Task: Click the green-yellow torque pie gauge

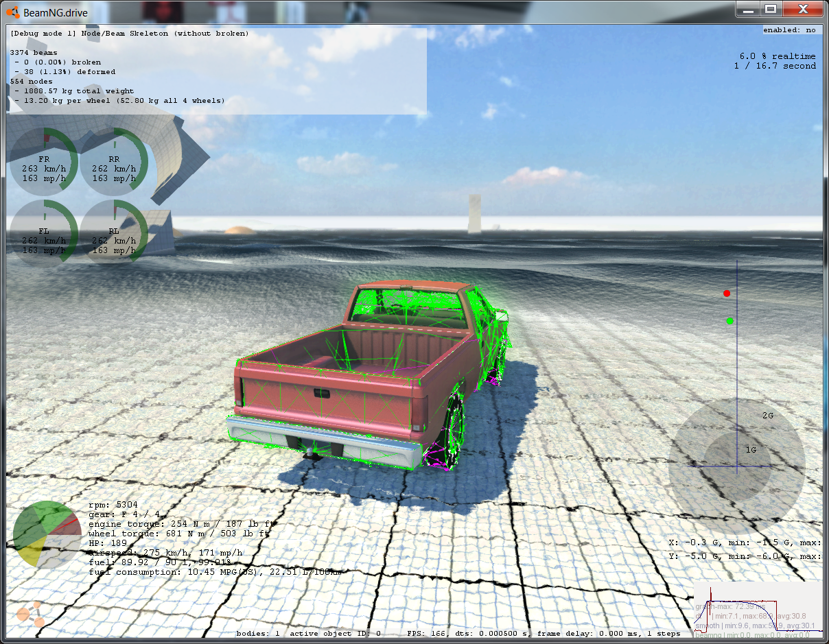Action: tap(47, 534)
